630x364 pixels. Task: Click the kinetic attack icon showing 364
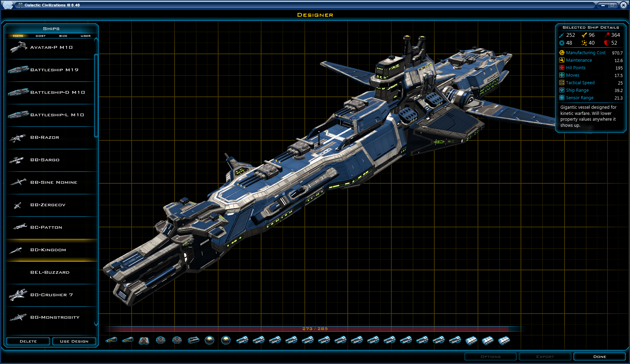(607, 35)
